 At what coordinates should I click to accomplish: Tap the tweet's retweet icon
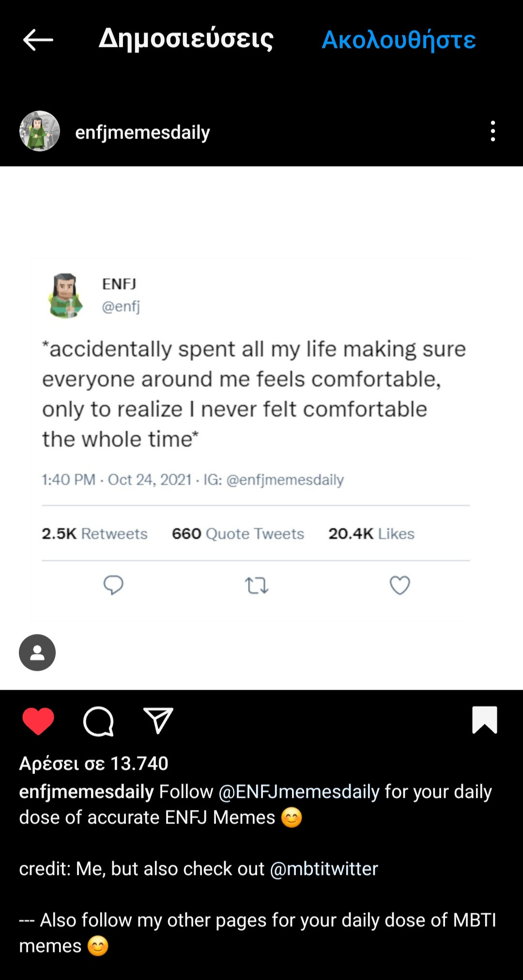tap(256, 585)
